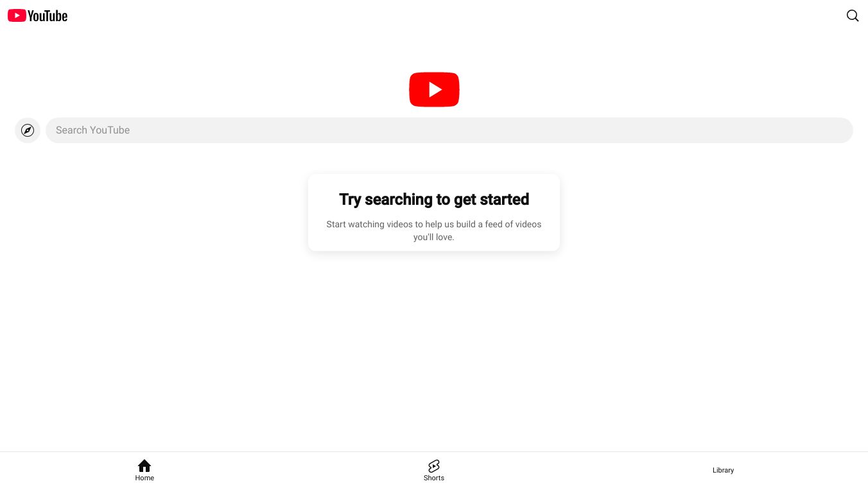The width and height of the screenshot is (868, 488).
Task: Open search with the magnifier icon
Action: tap(853, 16)
